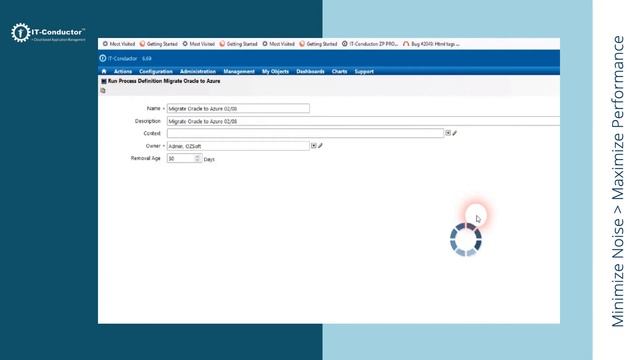
Task: Open the Bug #2049 Html tags bookmark
Action: pyautogui.click(x=431, y=44)
